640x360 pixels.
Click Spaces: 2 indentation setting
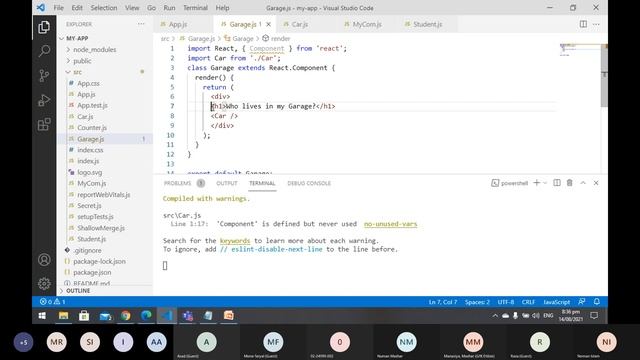point(477,302)
